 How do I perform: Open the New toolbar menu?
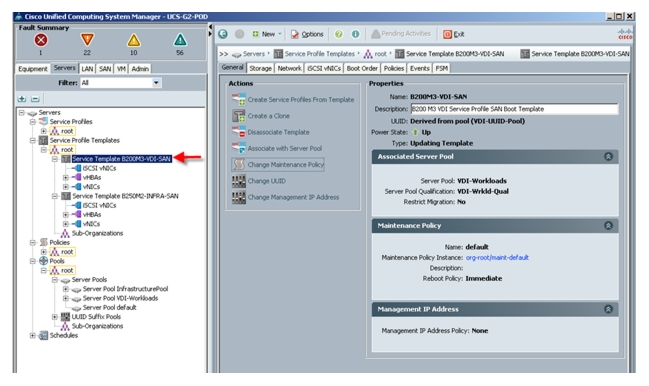point(267,34)
